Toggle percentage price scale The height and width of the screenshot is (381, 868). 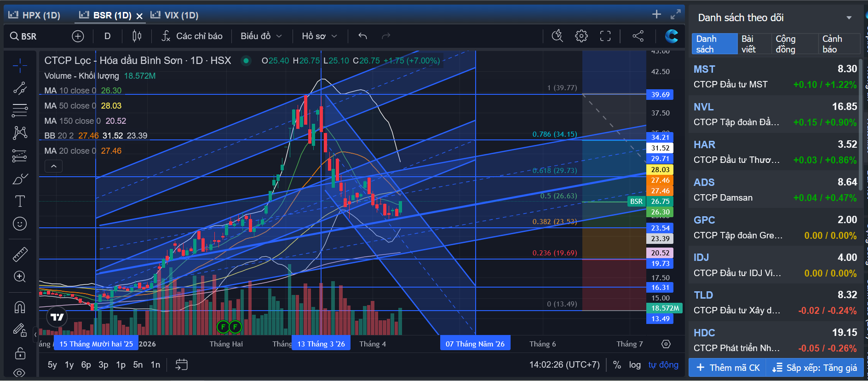click(617, 365)
